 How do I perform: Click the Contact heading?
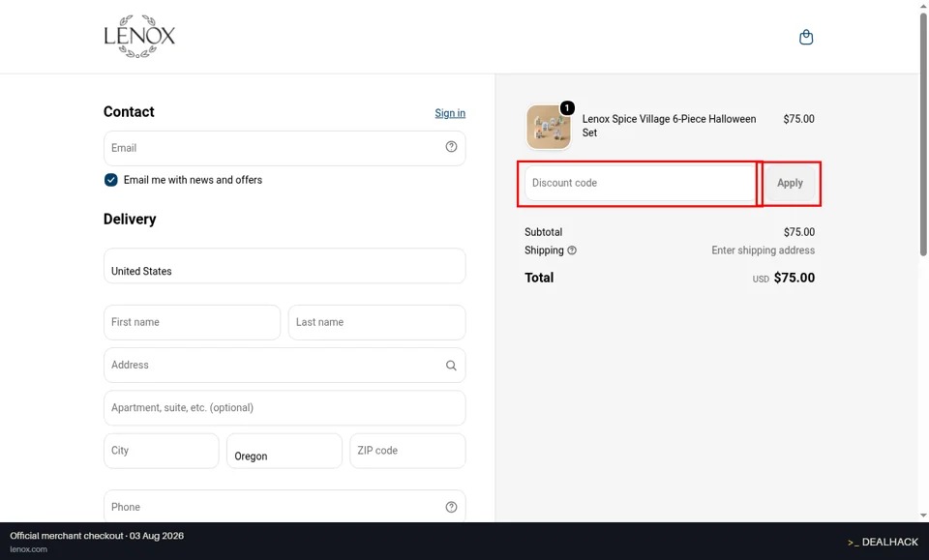click(x=129, y=112)
